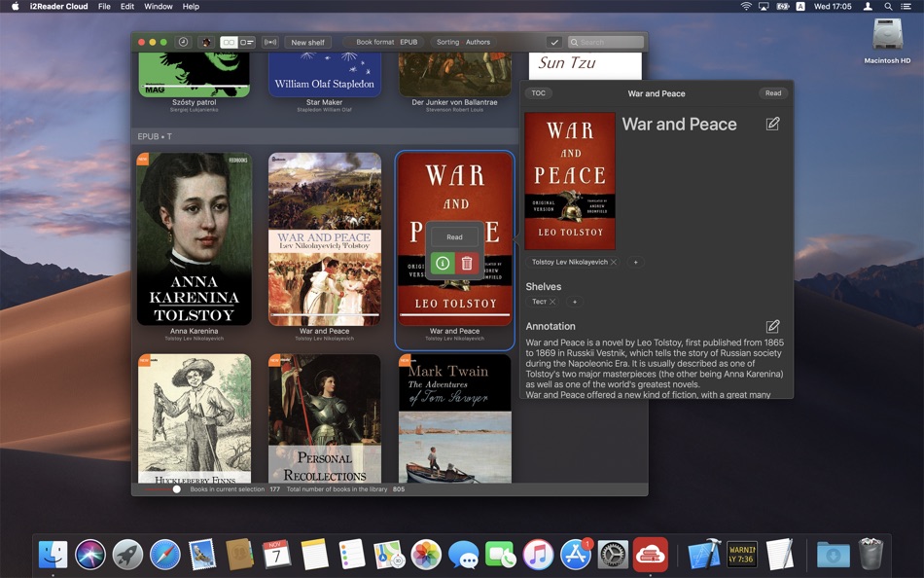
Task: Click Read button in details panel header
Action: pos(773,93)
